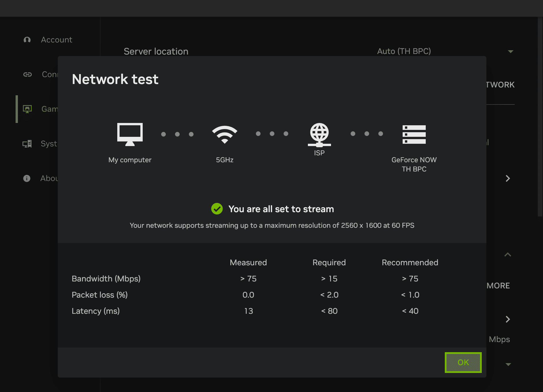The height and width of the screenshot is (392, 543).
Task: Open the Server location dropdown arrow
Action: pyautogui.click(x=510, y=52)
